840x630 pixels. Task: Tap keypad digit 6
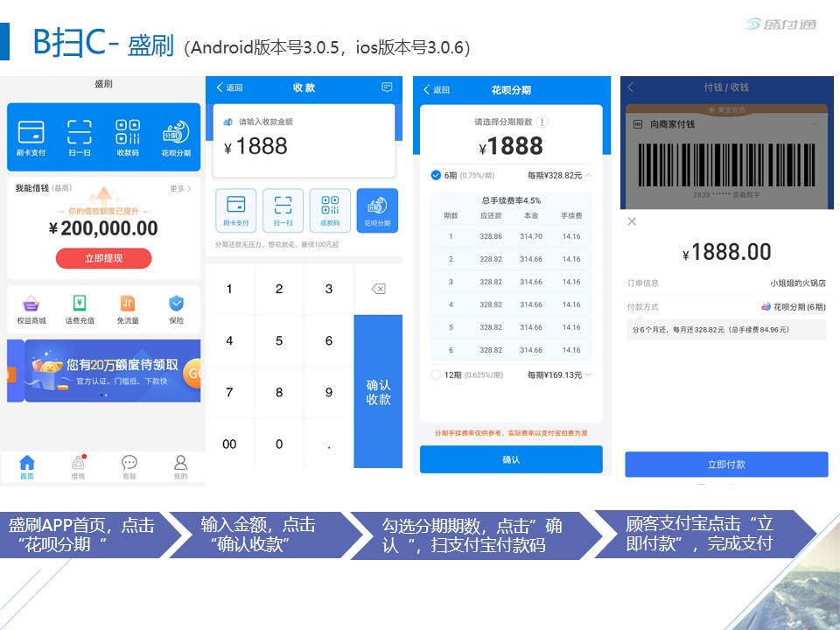(329, 340)
